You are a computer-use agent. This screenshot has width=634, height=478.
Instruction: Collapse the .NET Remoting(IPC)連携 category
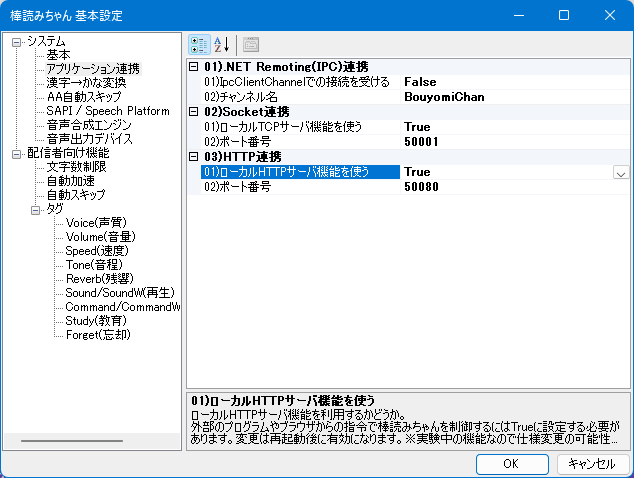pos(195,66)
